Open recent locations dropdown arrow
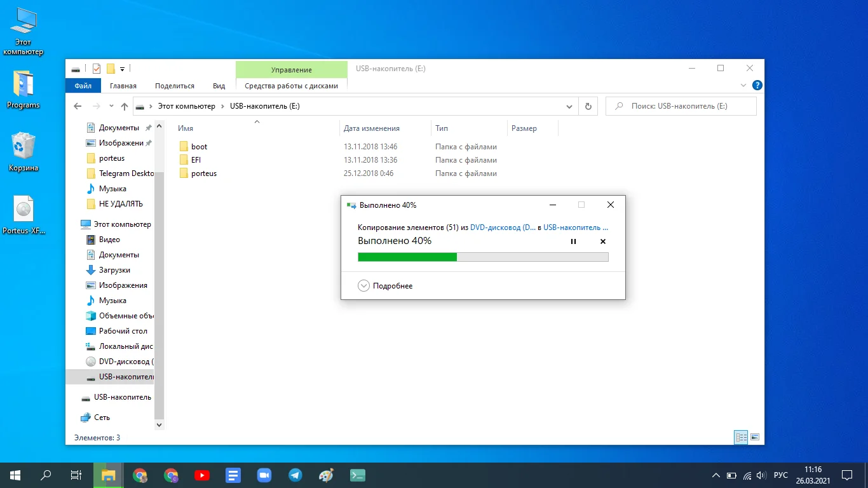The height and width of the screenshot is (488, 868). tap(111, 106)
